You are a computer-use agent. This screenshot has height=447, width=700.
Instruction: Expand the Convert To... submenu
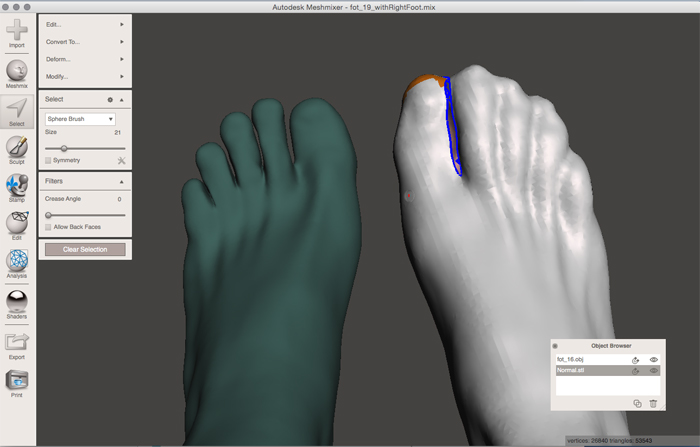85,42
